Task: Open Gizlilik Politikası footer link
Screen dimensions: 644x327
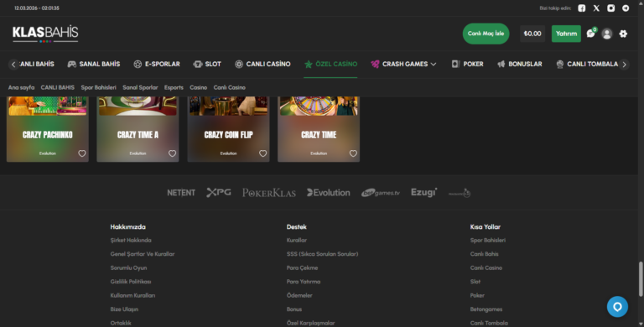Action: click(x=131, y=282)
